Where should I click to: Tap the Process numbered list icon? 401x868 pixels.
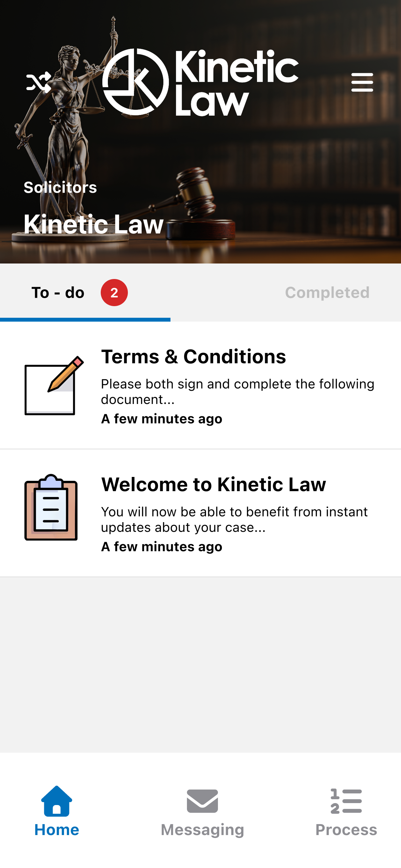click(346, 801)
